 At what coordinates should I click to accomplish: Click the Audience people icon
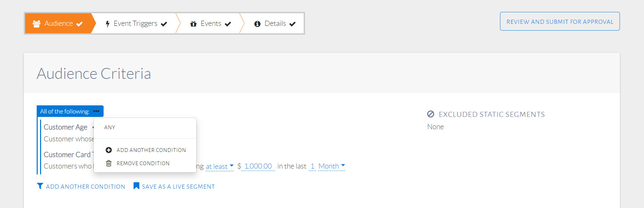[36, 23]
